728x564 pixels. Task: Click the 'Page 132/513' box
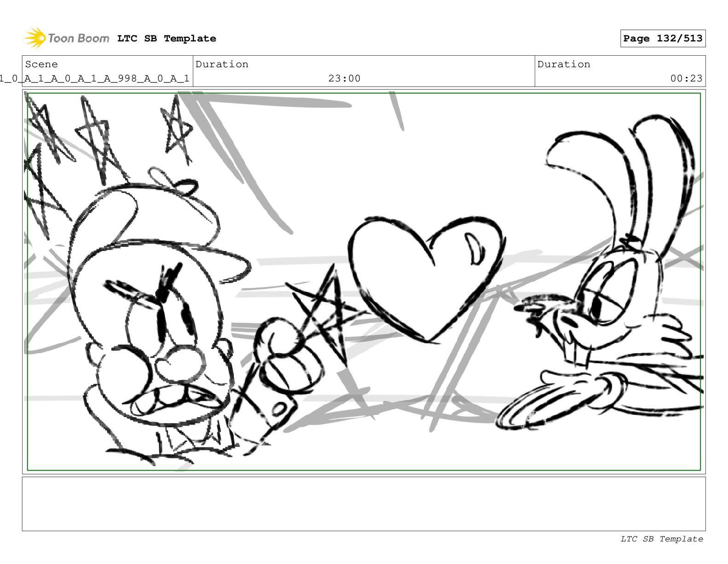point(663,39)
